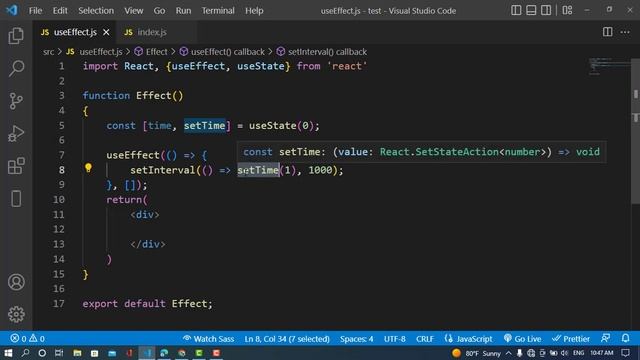The width and height of the screenshot is (640, 360).
Task: Open the Manage gear icon
Action: [16, 314]
